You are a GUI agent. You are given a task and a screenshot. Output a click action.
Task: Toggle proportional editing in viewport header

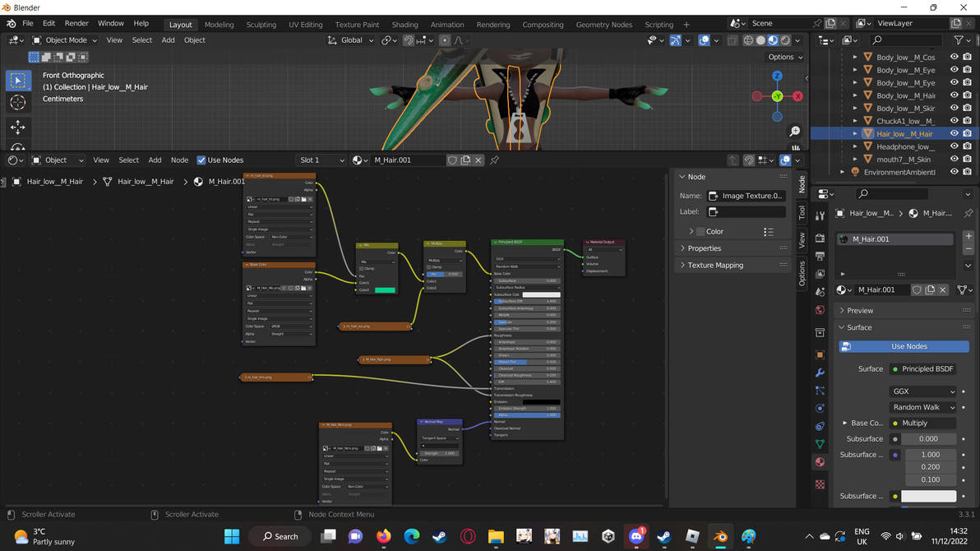[445, 40]
